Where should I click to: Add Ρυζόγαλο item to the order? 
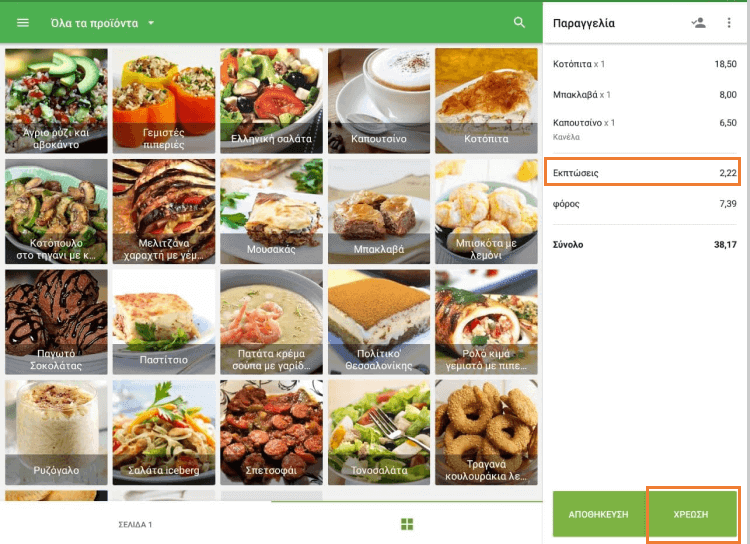click(x=56, y=432)
